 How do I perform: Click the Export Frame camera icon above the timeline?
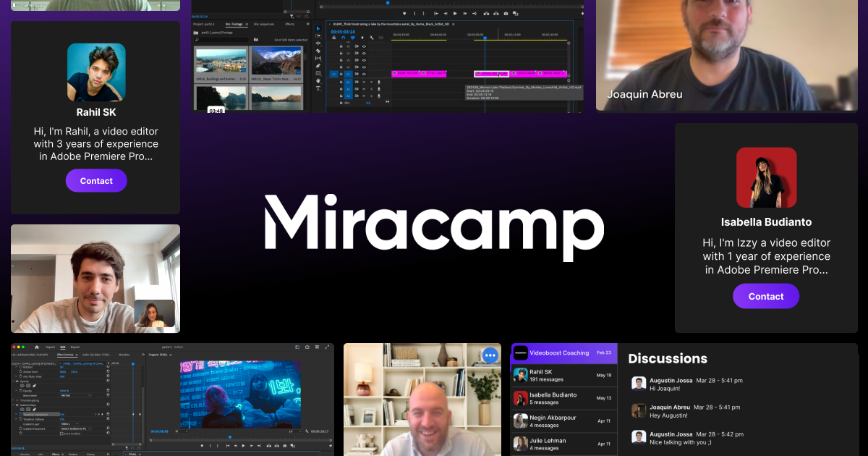pyautogui.click(x=506, y=14)
